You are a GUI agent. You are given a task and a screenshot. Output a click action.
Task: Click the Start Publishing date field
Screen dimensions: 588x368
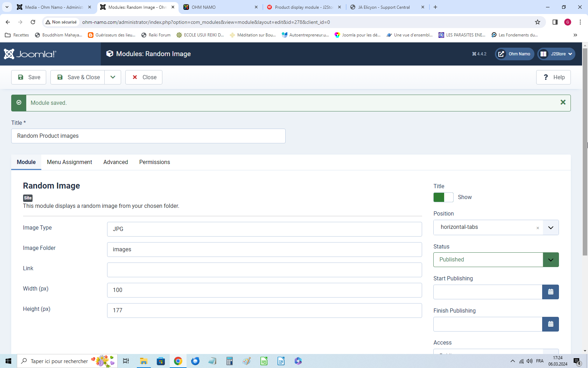click(488, 292)
